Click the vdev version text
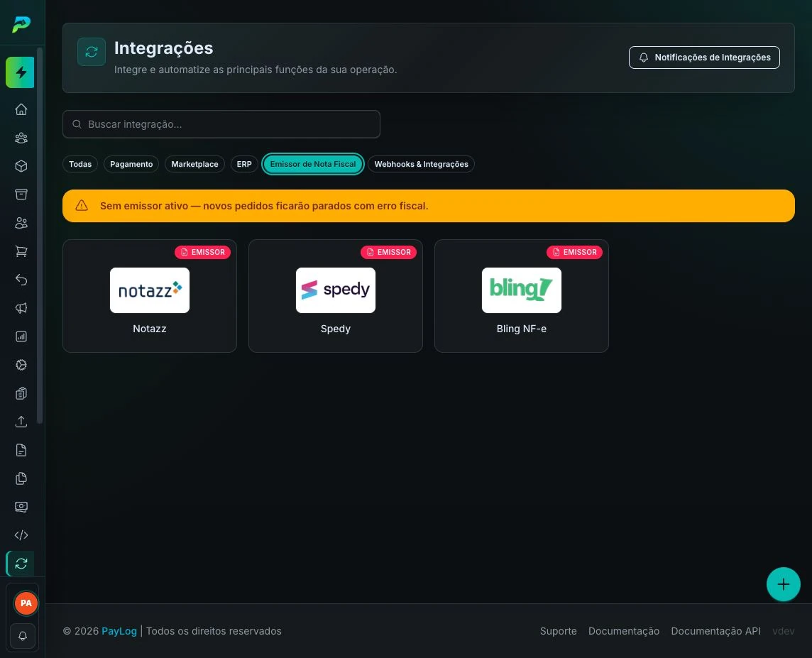 [783, 631]
